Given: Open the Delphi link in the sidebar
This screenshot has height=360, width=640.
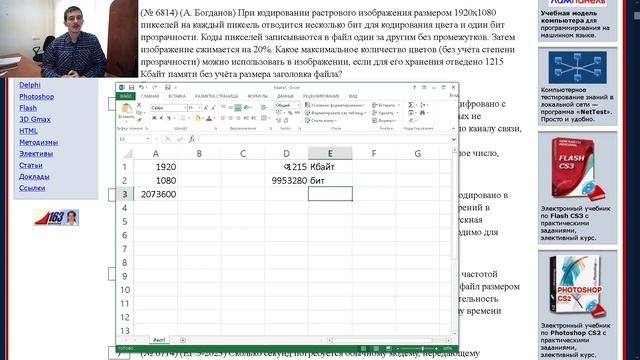Looking at the screenshot, I should [30, 85].
